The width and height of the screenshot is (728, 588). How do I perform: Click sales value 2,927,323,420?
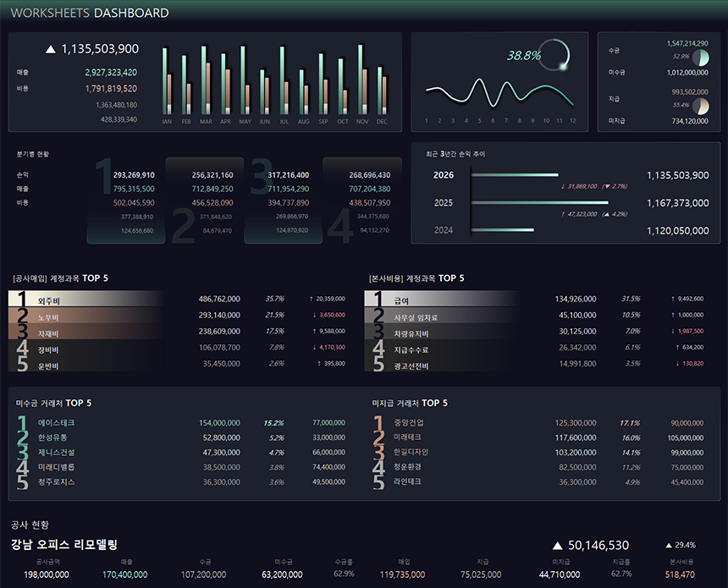tap(111, 73)
